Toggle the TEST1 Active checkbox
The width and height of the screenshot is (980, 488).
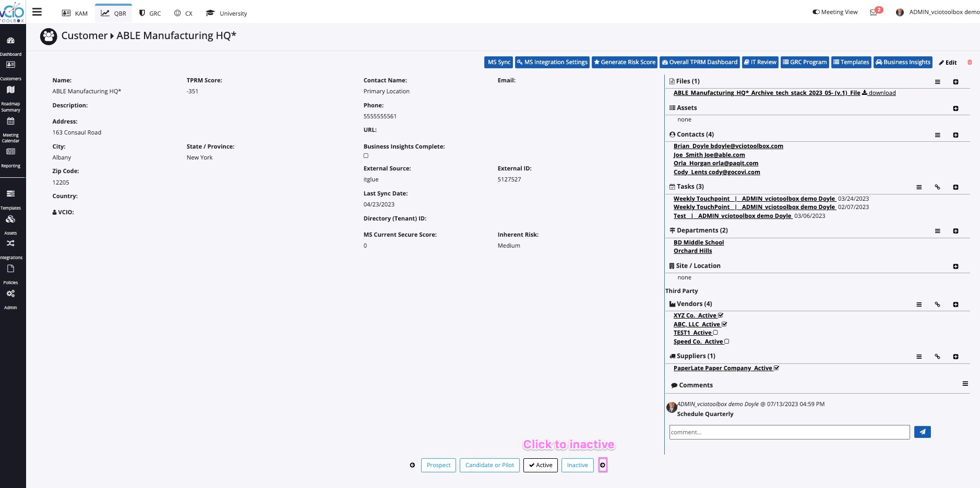pos(715,333)
